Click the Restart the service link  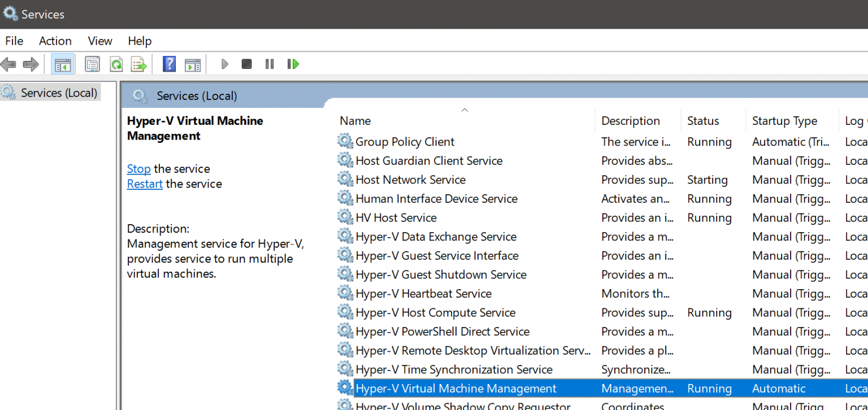pyautogui.click(x=145, y=184)
